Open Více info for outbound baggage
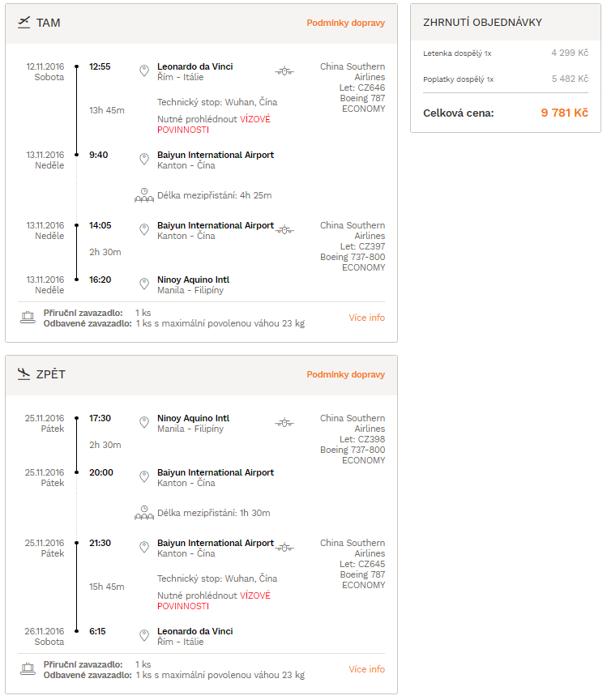Viewport: 607px width, 700px height. coord(366,318)
